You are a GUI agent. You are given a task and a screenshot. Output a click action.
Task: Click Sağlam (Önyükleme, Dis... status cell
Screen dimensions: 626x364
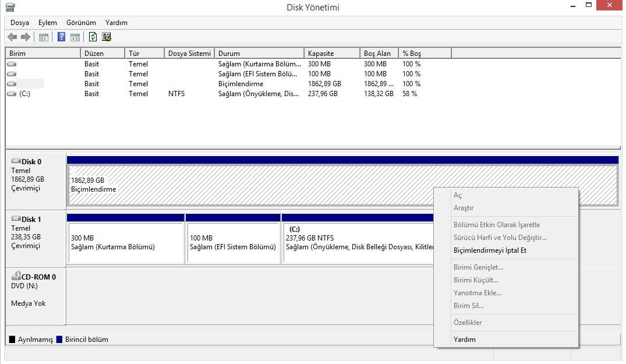tap(259, 94)
